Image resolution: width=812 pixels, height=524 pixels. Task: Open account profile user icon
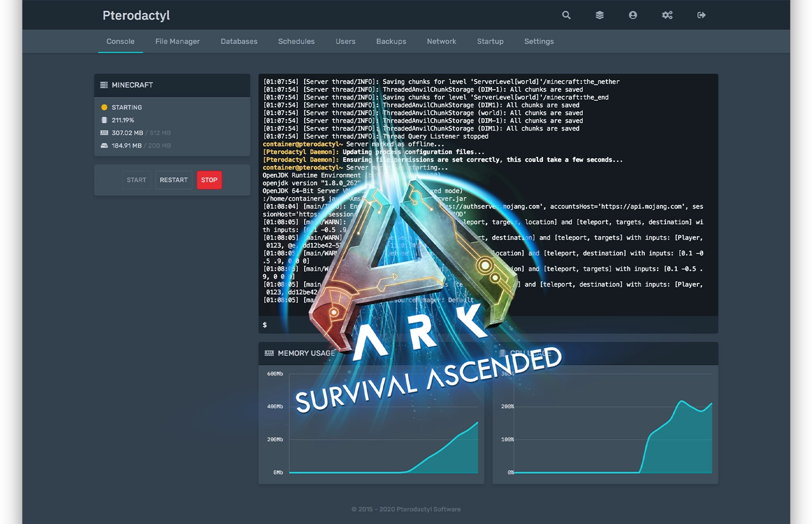tap(633, 15)
